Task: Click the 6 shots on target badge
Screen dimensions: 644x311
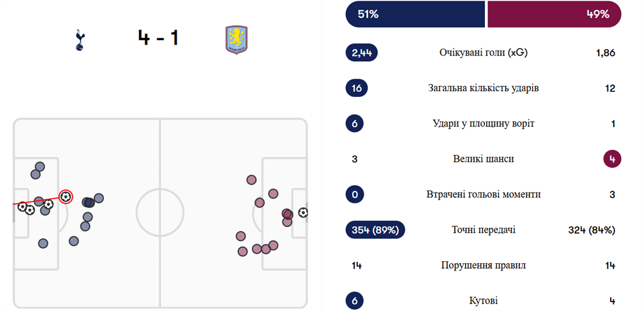Action: coord(355,123)
